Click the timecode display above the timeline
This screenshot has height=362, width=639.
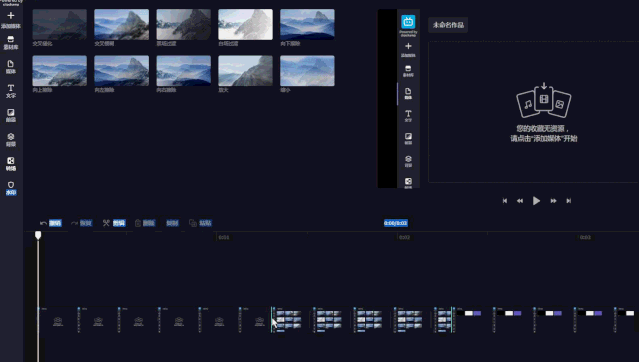point(396,223)
